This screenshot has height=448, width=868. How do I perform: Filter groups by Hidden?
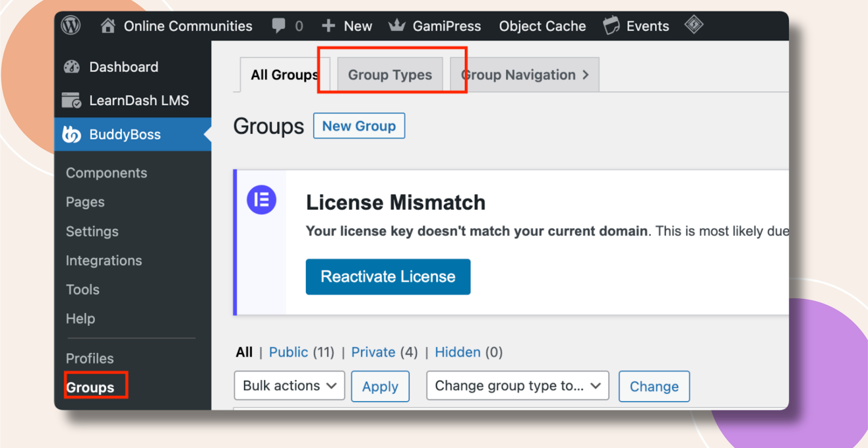(458, 352)
